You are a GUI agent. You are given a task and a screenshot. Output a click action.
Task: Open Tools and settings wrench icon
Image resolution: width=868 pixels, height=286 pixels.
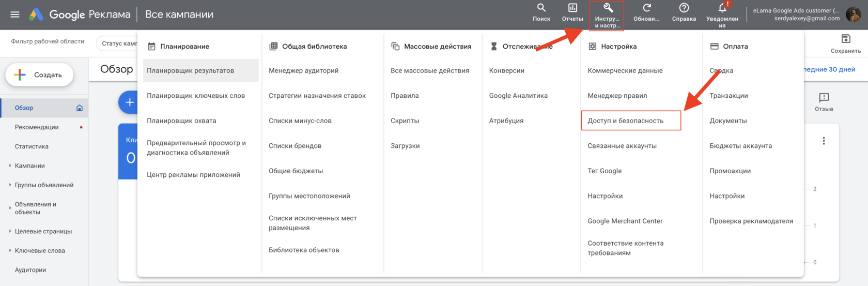pyautogui.click(x=608, y=8)
